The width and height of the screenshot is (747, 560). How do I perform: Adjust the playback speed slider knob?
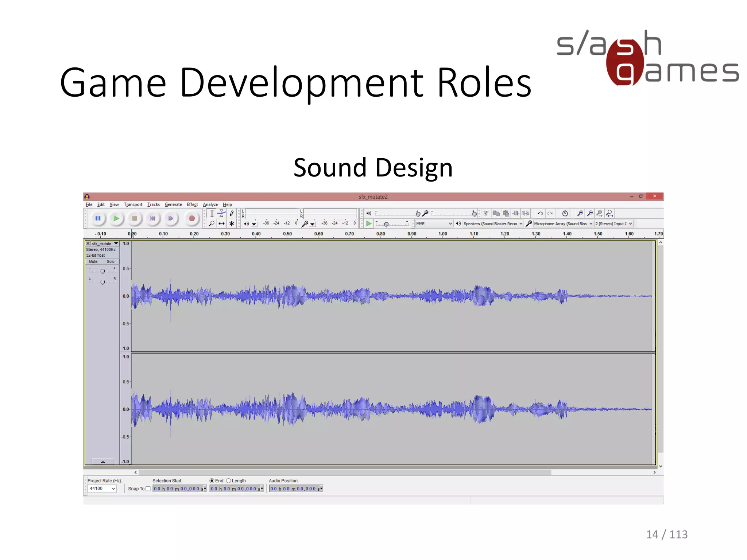point(386,225)
